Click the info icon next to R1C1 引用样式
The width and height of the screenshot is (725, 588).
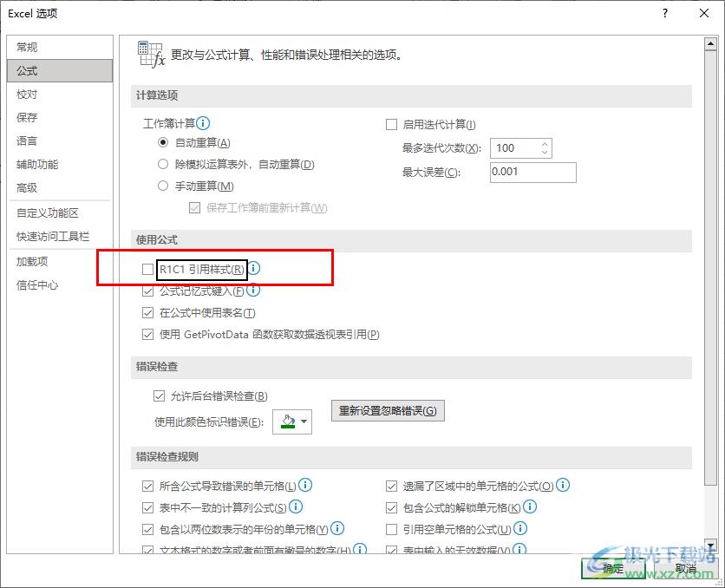coord(253,268)
